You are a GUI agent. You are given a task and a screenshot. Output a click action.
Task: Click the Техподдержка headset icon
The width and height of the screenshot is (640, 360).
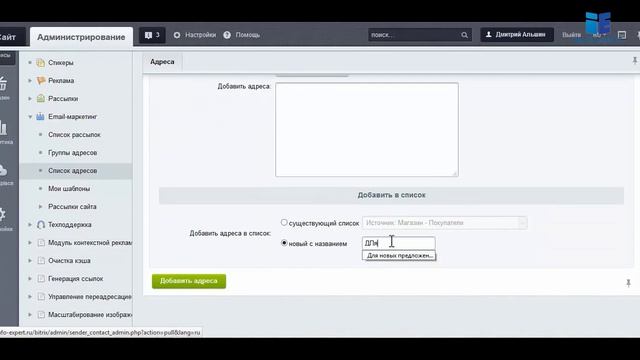click(x=40, y=224)
